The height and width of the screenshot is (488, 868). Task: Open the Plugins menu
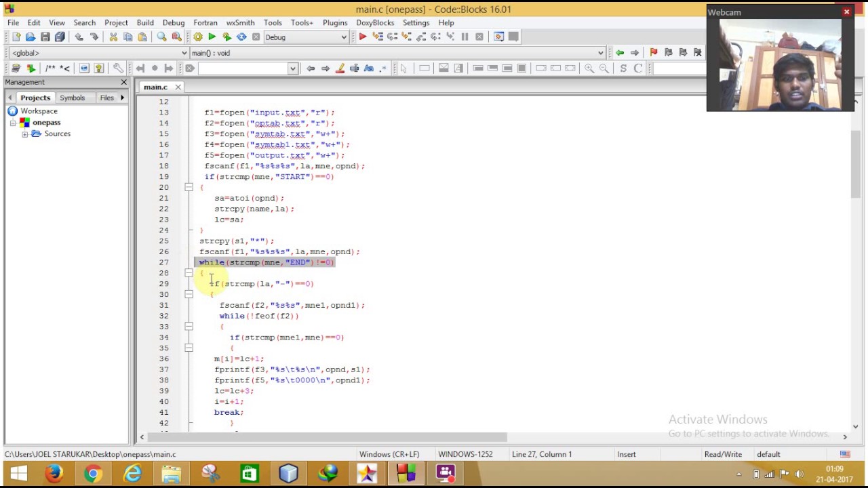[335, 22]
